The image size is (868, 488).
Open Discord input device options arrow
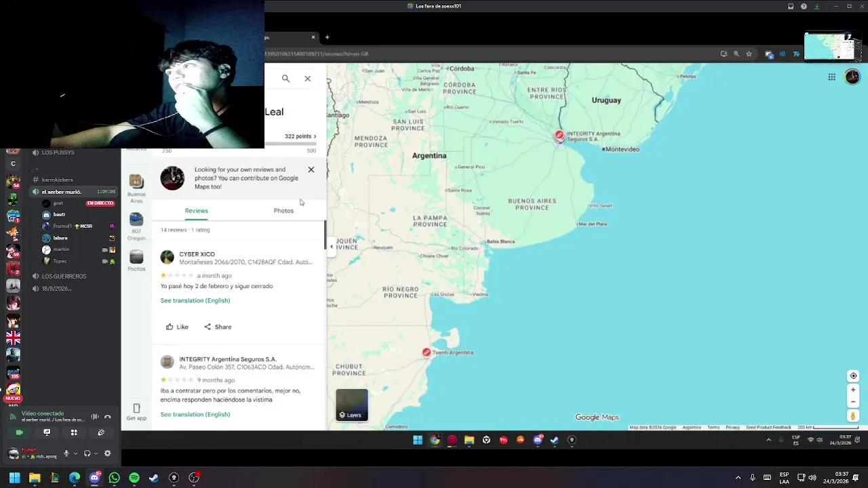[x=75, y=453]
